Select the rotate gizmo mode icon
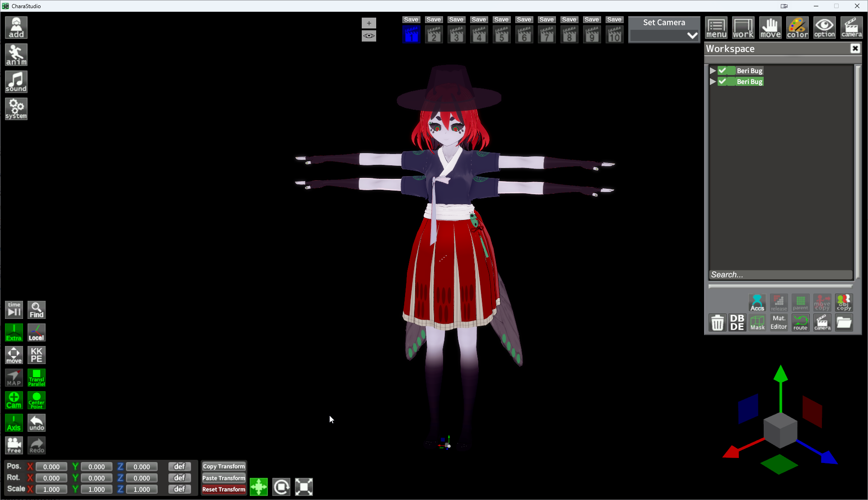 [x=281, y=487]
